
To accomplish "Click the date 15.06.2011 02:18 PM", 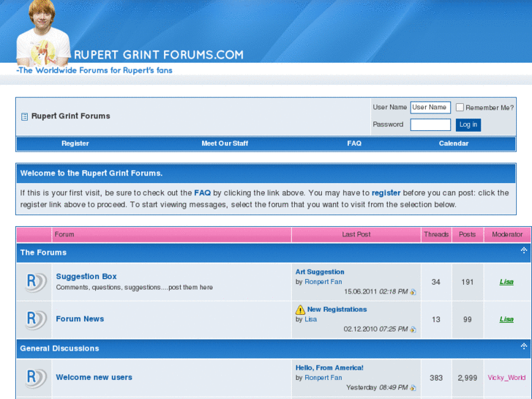I will (375, 291).
